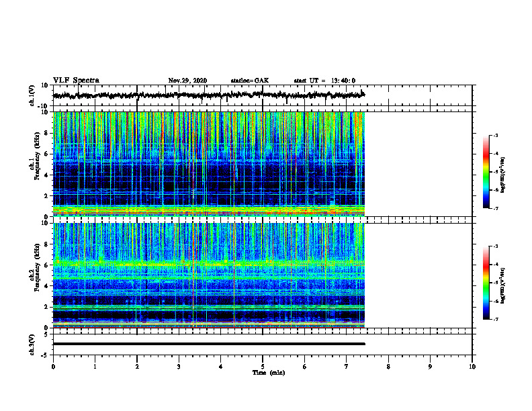Click time-axis tick label "7" at bottom

347,367
